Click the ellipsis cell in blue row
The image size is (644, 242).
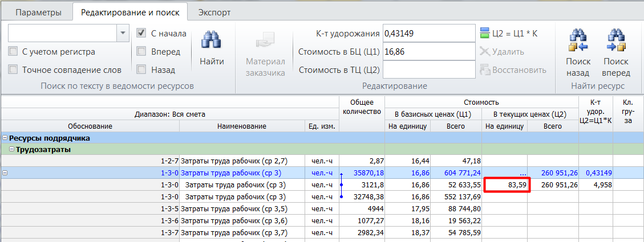pos(504,173)
